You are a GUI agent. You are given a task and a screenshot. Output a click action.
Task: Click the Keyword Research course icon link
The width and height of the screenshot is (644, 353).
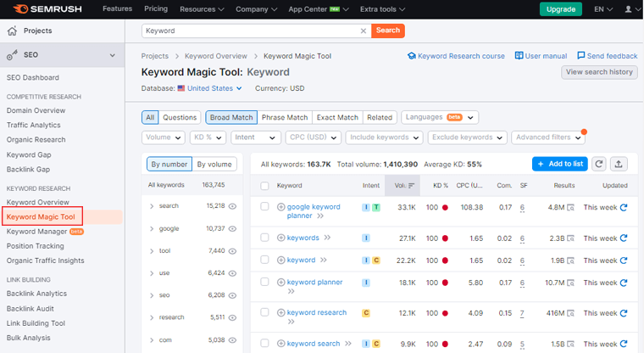coord(412,56)
